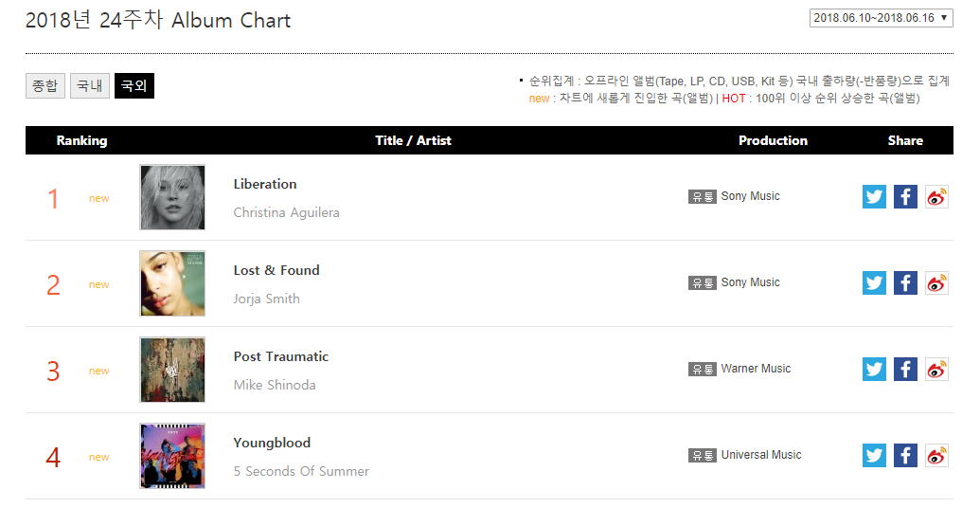Screen dimensions: 980x508
Task: Open the Jorja Smith artist link
Action: [267, 299]
